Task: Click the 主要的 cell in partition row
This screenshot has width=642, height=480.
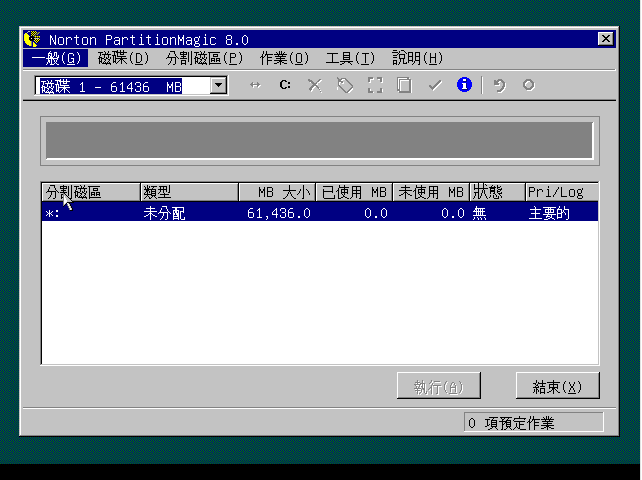Action: click(549, 213)
